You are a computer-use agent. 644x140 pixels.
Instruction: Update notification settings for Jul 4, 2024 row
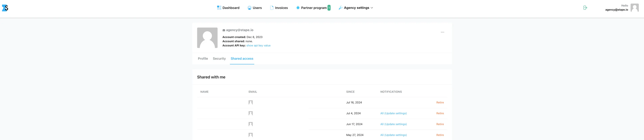[x=393, y=113]
